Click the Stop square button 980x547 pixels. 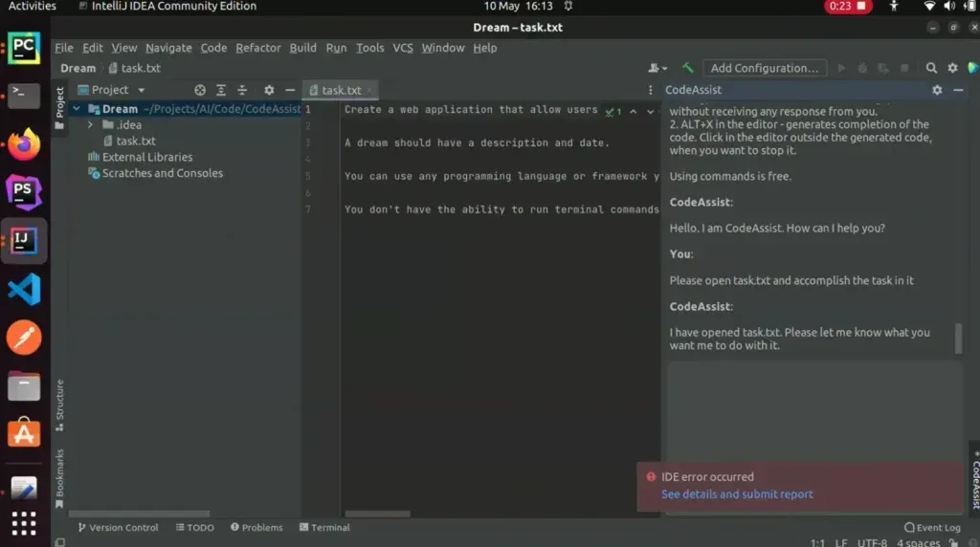(x=904, y=68)
